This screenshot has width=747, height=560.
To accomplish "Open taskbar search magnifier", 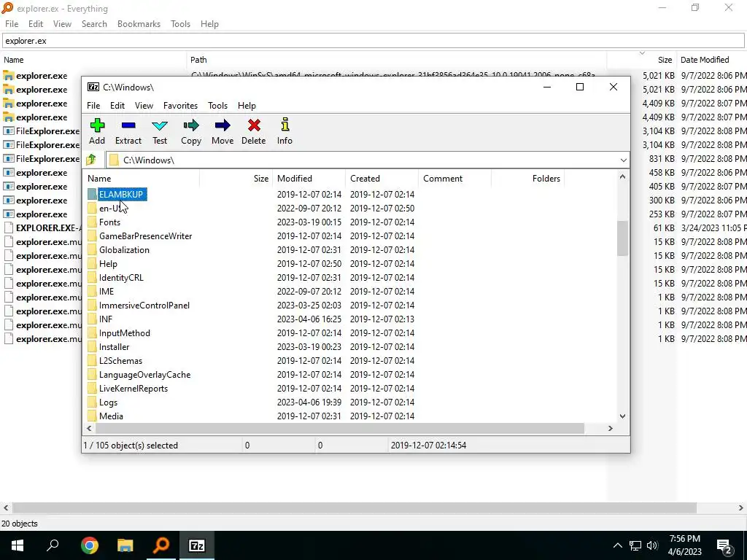I will pos(53,545).
